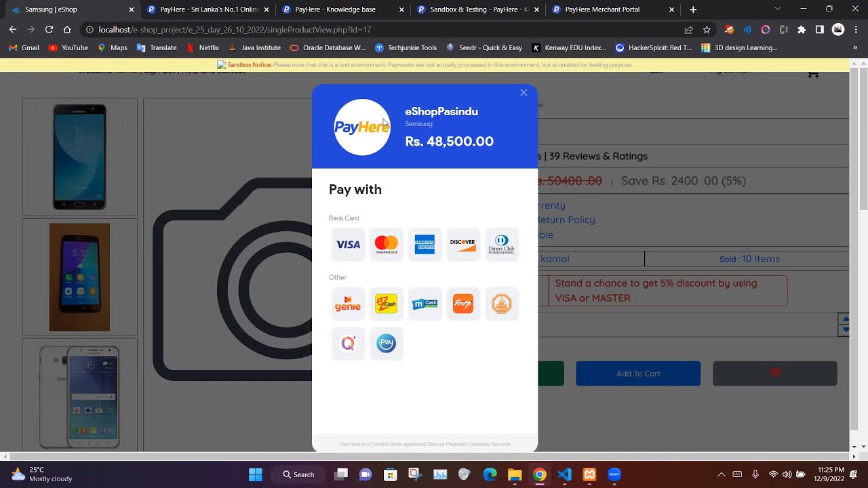Navigate back in browser

coord(13,30)
